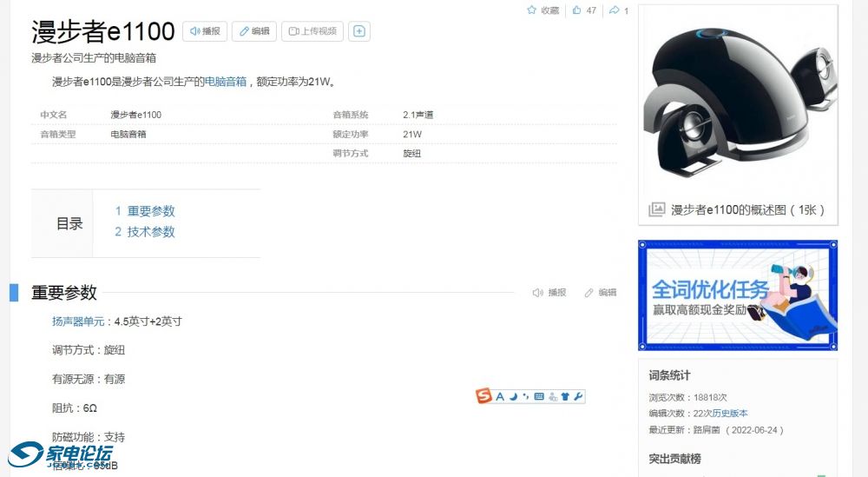This screenshot has height=477, width=868.
Task: Click the 防磁功能：支持 line
Action: (89, 437)
